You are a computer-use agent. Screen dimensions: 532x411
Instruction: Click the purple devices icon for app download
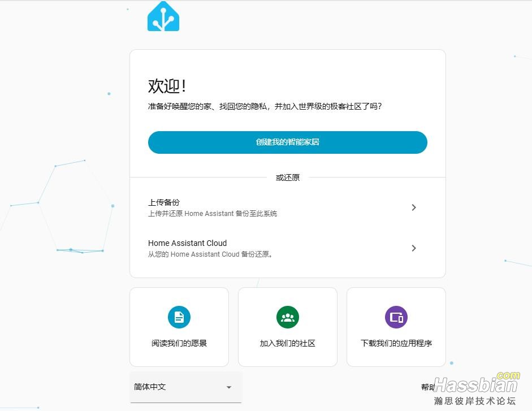(396, 317)
